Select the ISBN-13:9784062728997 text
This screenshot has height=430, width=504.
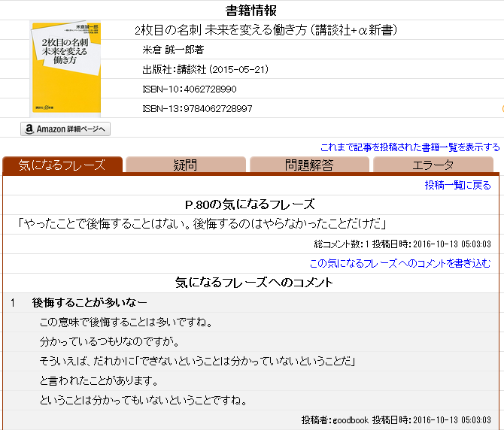coord(197,108)
